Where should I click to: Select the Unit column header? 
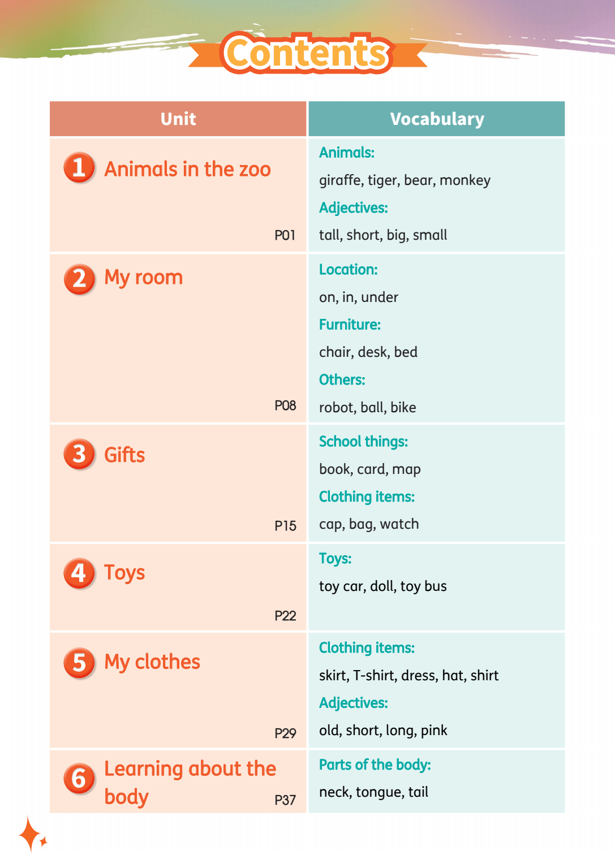pyautogui.click(x=178, y=119)
